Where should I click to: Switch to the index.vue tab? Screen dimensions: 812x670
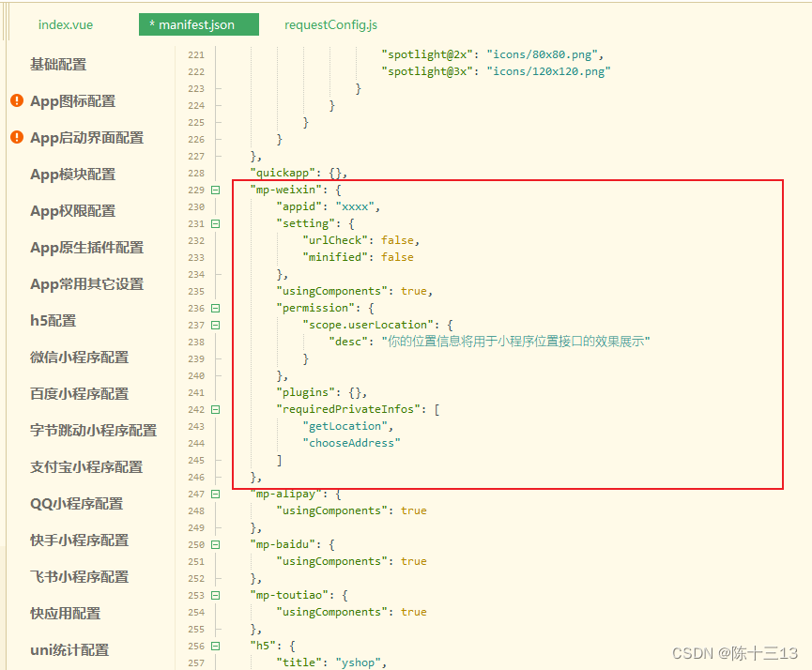66,24
